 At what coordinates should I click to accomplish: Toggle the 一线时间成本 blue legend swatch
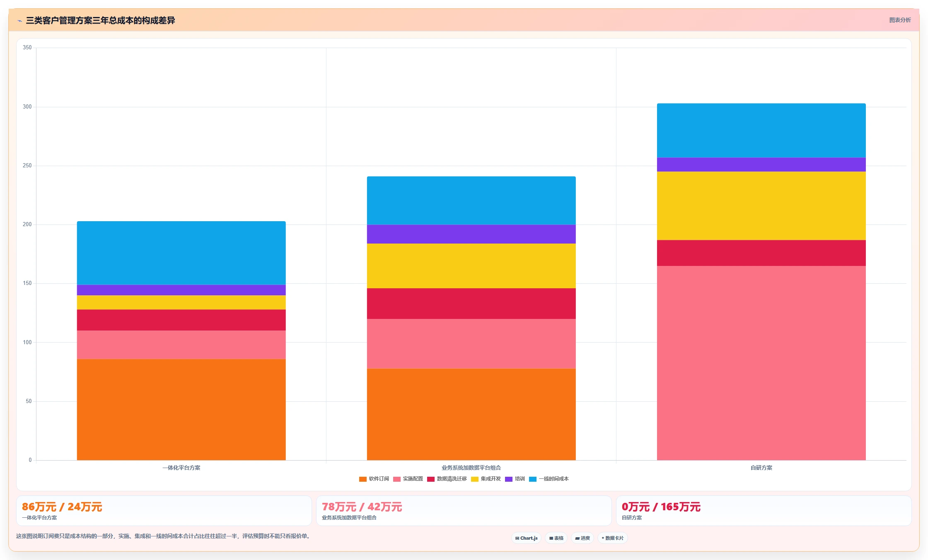[x=532, y=479]
